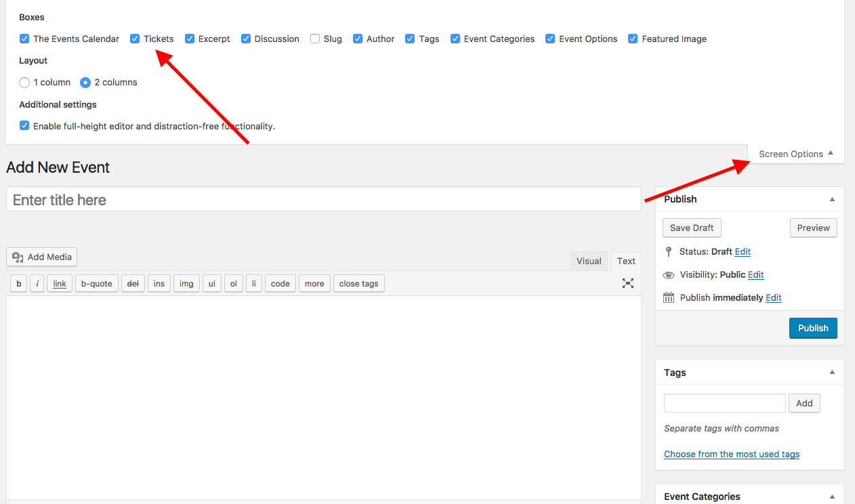Click the 'Enter title here' field
This screenshot has width=855, height=504.
[323, 200]
